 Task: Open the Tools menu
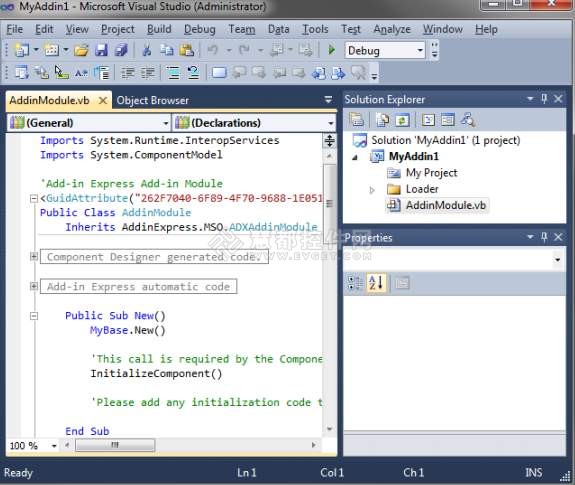point(315,29)
